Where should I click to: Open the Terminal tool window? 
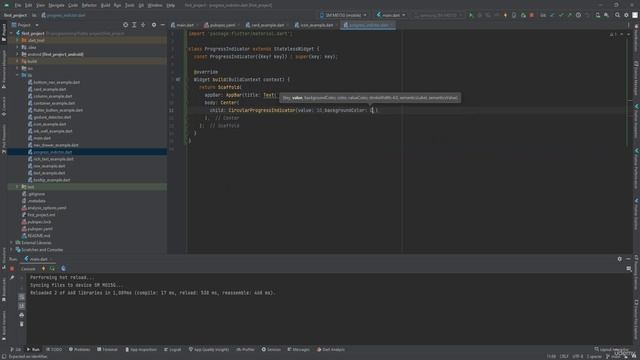(107, 349)
